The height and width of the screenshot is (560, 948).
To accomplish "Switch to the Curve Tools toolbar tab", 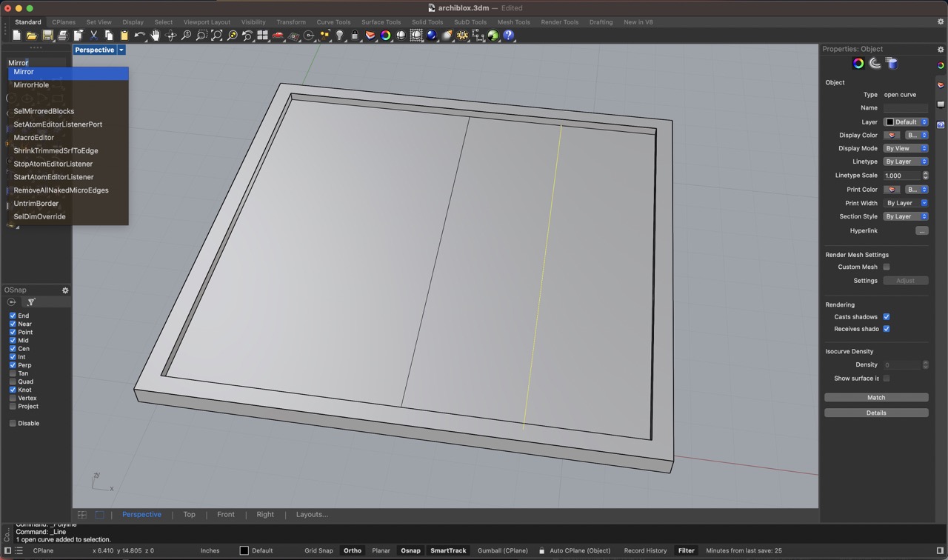I will (x=333, y=21).
